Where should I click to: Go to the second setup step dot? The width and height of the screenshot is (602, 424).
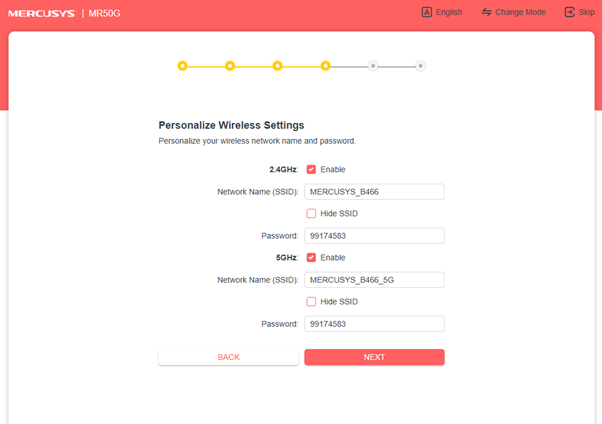[x=230, y=66]
